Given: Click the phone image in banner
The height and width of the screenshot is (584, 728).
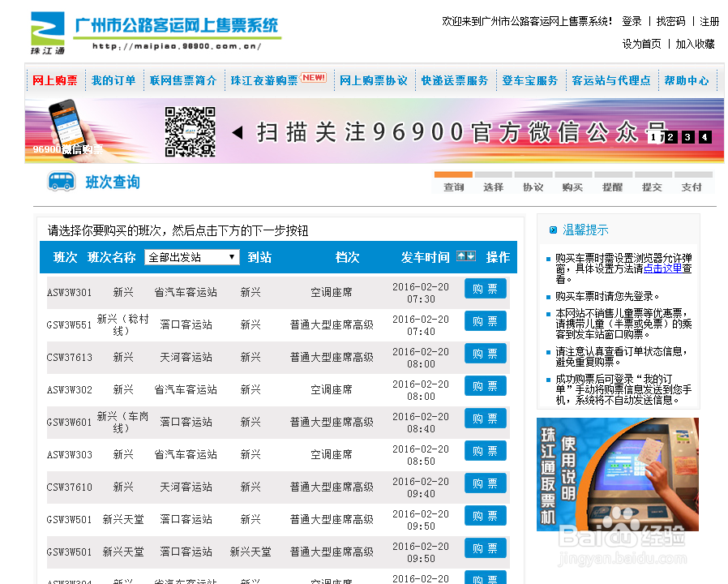Looking at the screenshot, I should point(68,128).
